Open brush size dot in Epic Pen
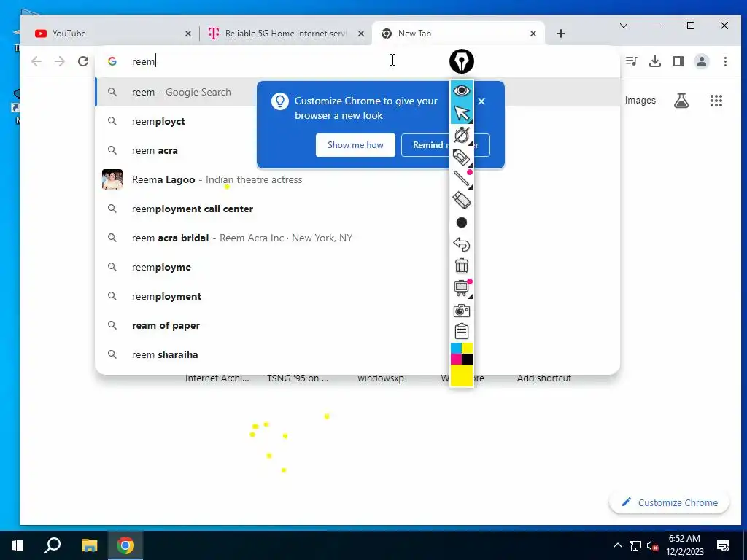This screenshot has width=747, height=560. tap(461, 222)
